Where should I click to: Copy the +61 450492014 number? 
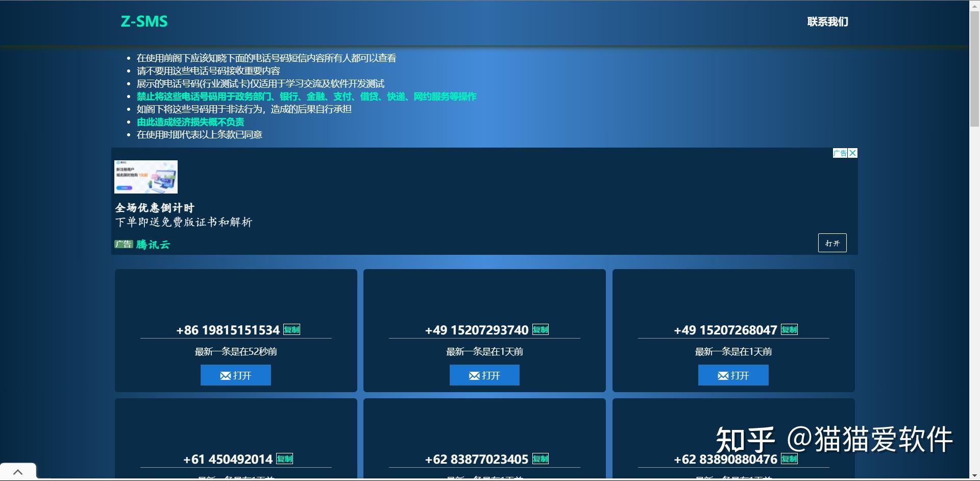(x=285, y=459)
